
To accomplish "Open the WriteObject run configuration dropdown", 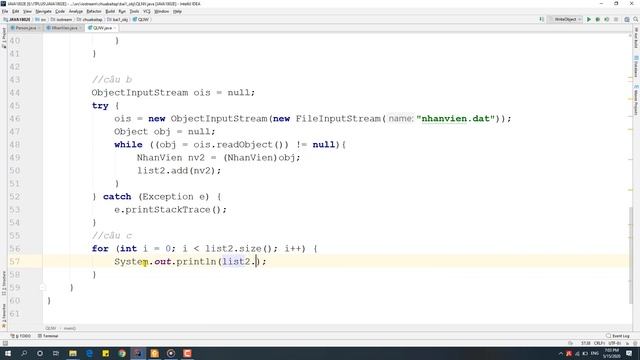I will 566,19.
